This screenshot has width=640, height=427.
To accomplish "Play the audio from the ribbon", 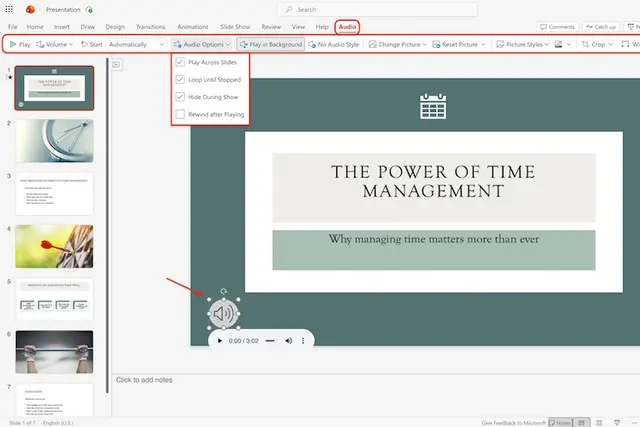I will tap(20, 44).
